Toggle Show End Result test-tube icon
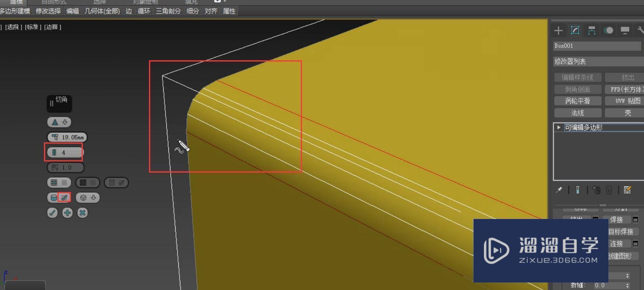This screenshot has width=644, height=290. [577, 190]
